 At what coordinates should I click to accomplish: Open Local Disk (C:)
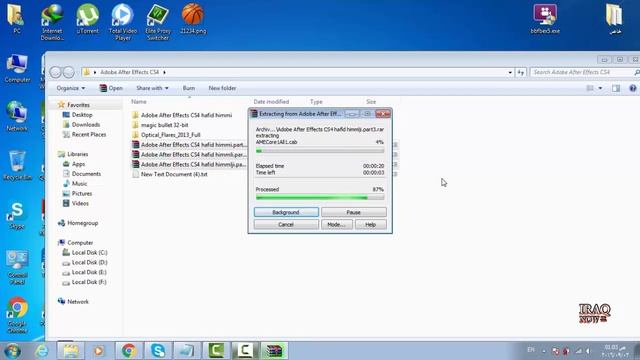click(85, 253)
